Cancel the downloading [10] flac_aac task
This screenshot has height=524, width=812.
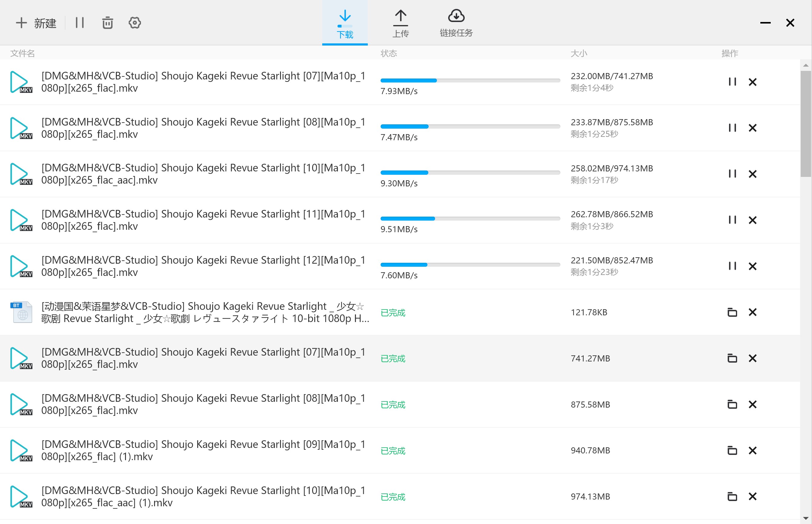tap(752, 174)
